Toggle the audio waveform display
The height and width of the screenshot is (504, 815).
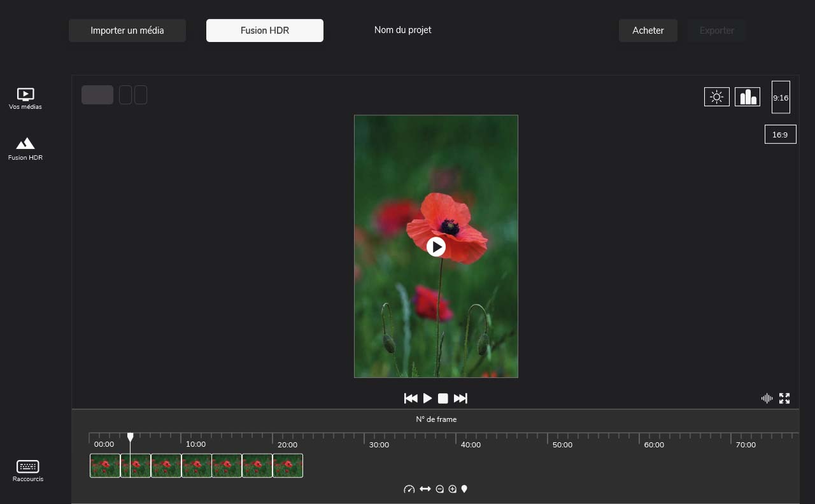(x=767, y=398)
